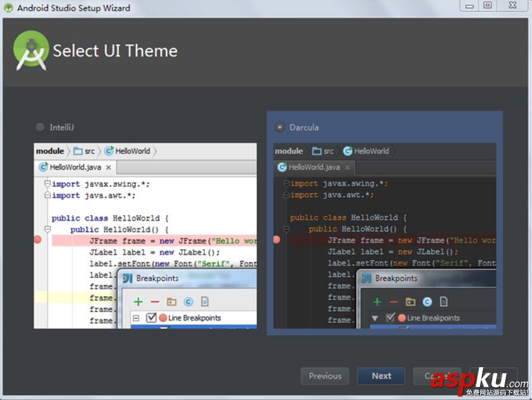Click the Previous button
This screenshot has height=400, width=532.
click(324, 376)
